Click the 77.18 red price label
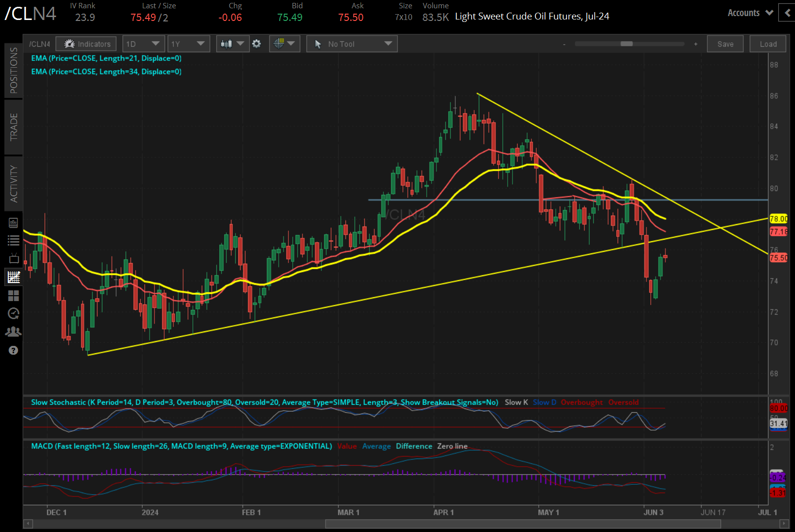The height and width of the screenshot is (532, 795). 778,231
